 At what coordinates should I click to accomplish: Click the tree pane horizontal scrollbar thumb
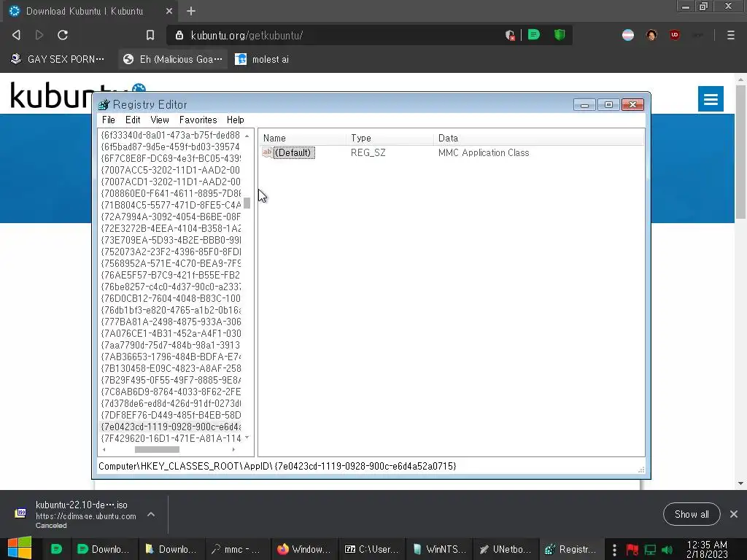pos(157,449)
